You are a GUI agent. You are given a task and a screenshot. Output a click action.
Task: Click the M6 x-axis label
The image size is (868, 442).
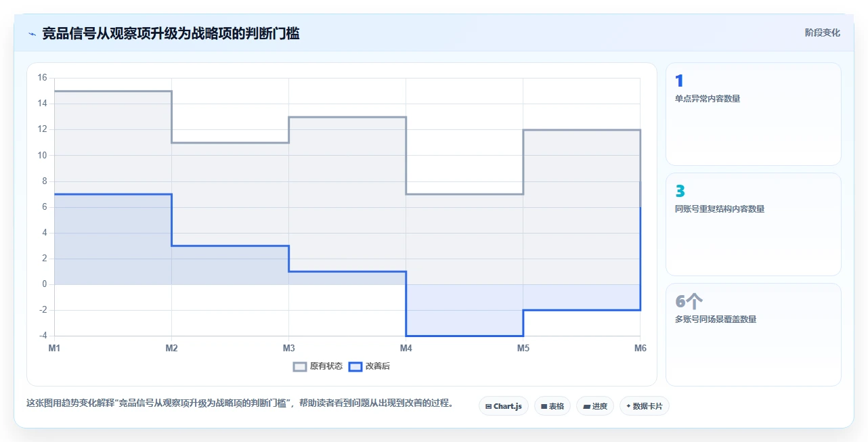(640, 348)
